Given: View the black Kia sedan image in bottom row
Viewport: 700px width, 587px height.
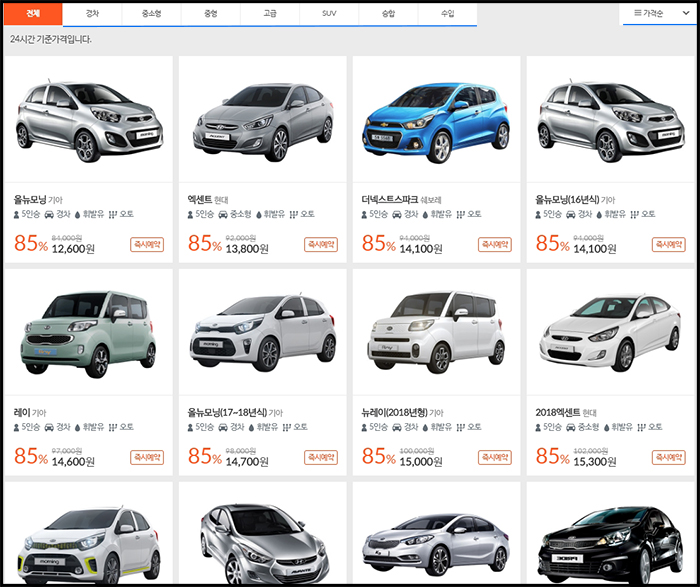Looking at the screenshot, I should (610, 545).
